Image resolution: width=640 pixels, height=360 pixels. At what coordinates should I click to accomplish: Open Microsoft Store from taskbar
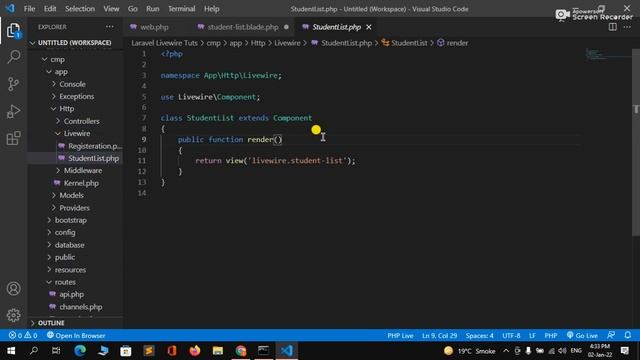click(126, 351)
